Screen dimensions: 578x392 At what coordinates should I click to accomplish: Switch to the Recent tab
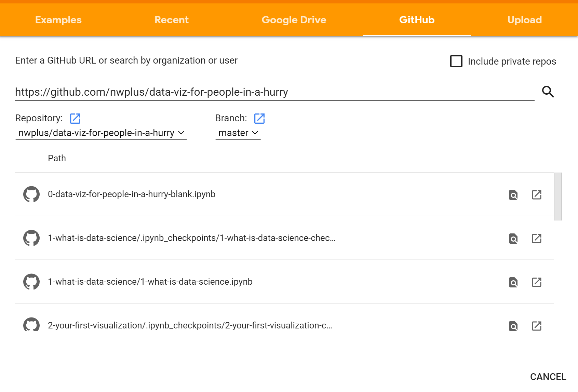point(172,20)
